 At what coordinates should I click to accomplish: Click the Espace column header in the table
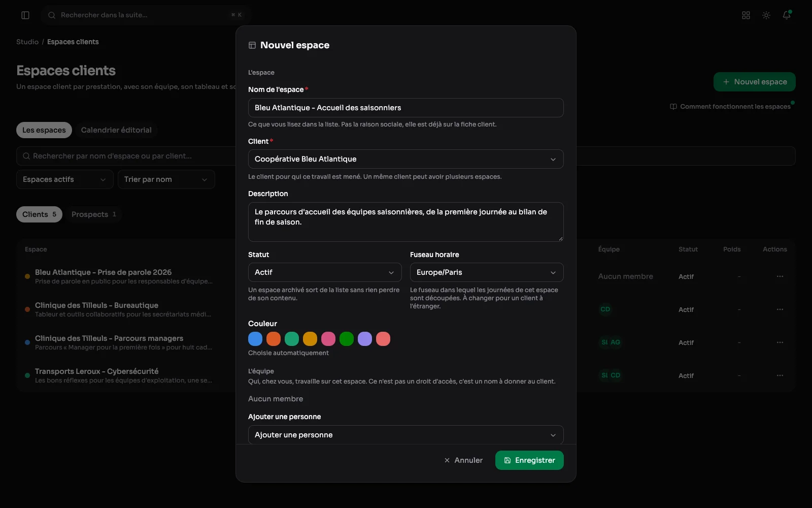[36, 249]
